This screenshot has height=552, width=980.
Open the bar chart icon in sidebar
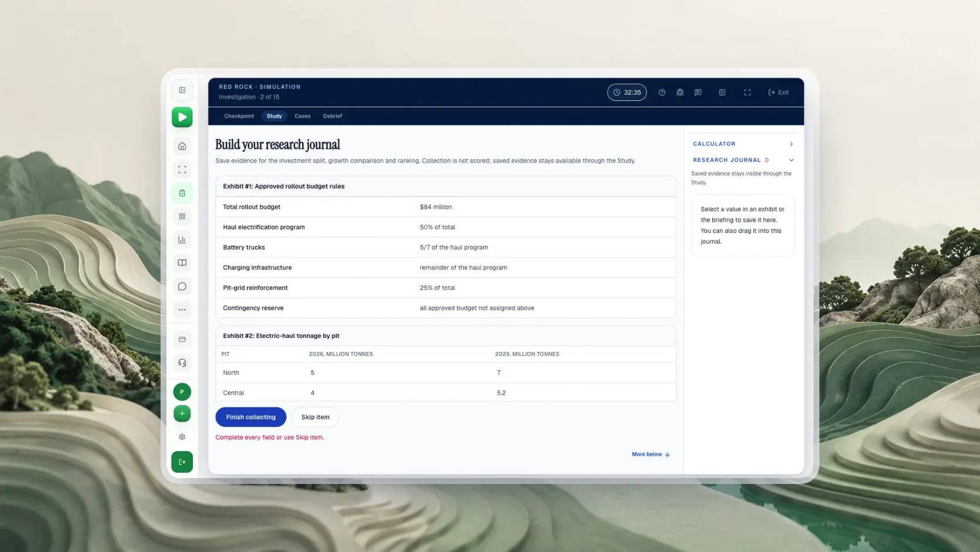182,239
